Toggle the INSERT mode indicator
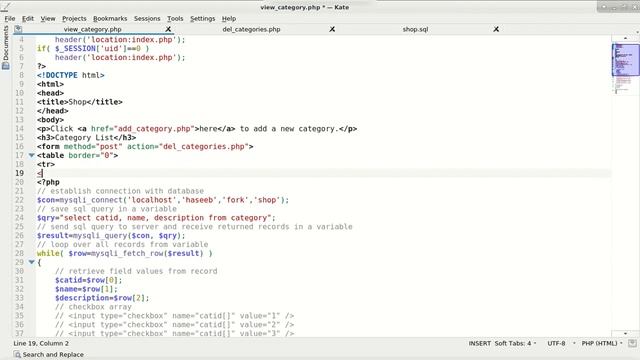 [480, 343]
